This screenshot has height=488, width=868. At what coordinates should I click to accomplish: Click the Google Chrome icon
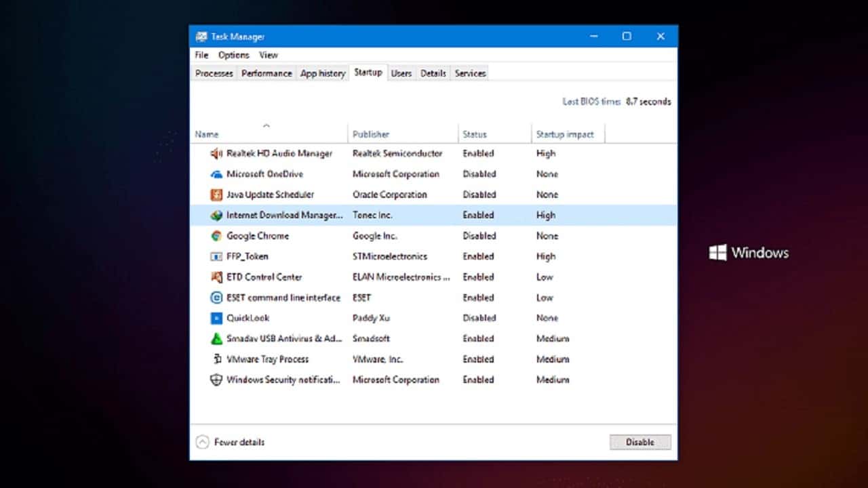point(216,236)
